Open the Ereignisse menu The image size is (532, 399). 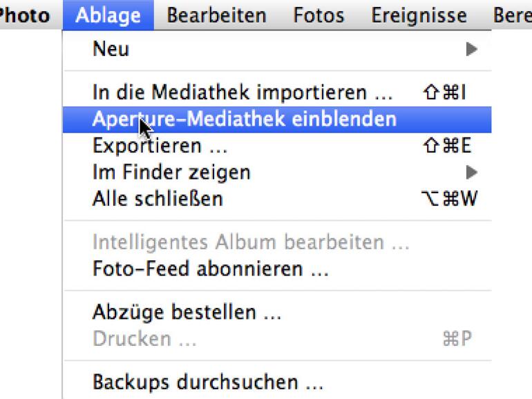[419, 14]
